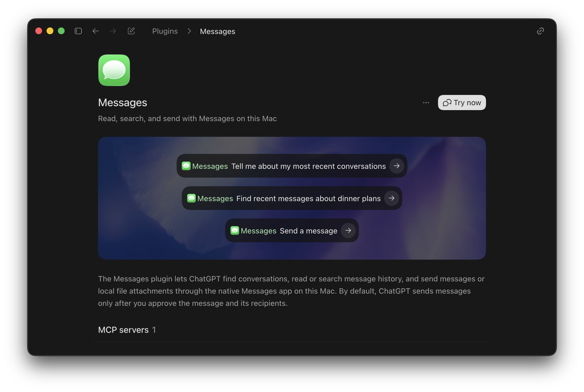
Task: Open the Plugins breadcrumb
Action: pos(165,31)
